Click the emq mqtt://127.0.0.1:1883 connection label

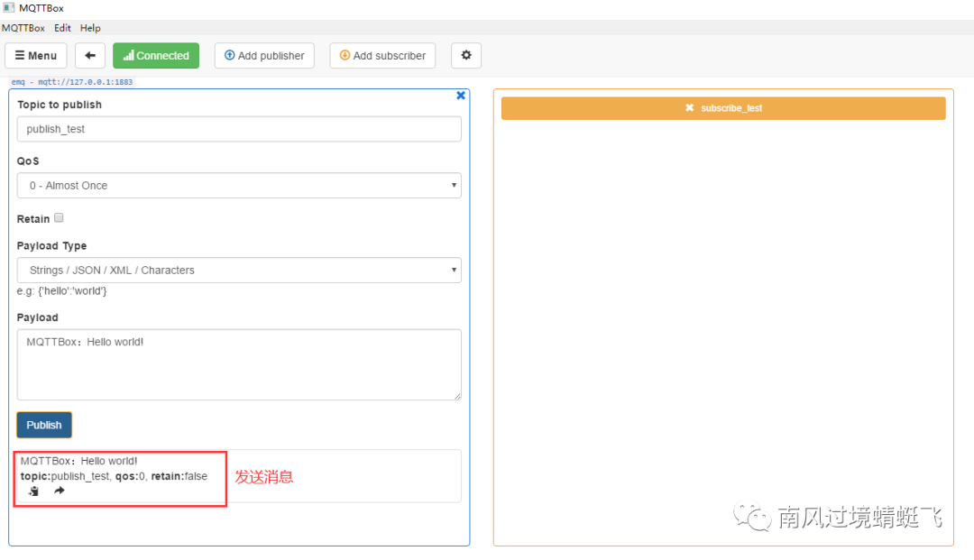[x=72, y=82]
